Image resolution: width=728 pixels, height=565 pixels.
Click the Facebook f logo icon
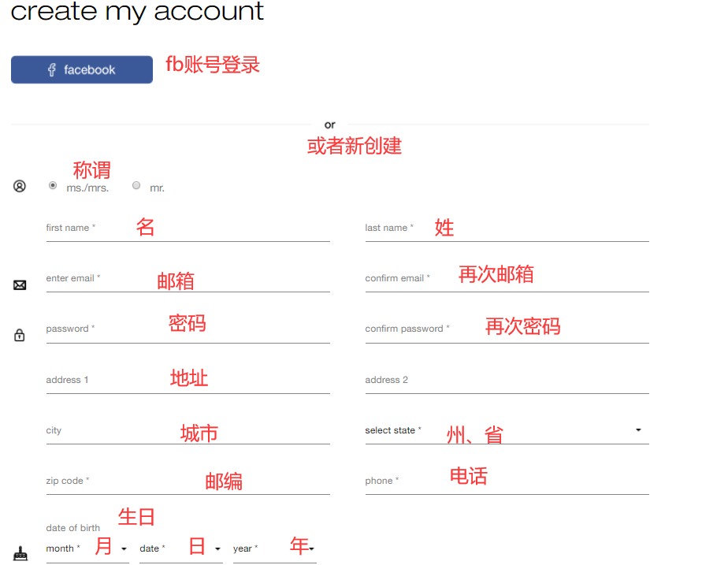(51, 69)
